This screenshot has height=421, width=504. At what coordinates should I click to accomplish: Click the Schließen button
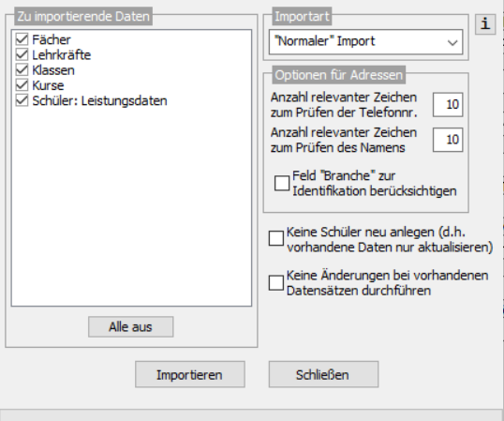coord(323,374)
